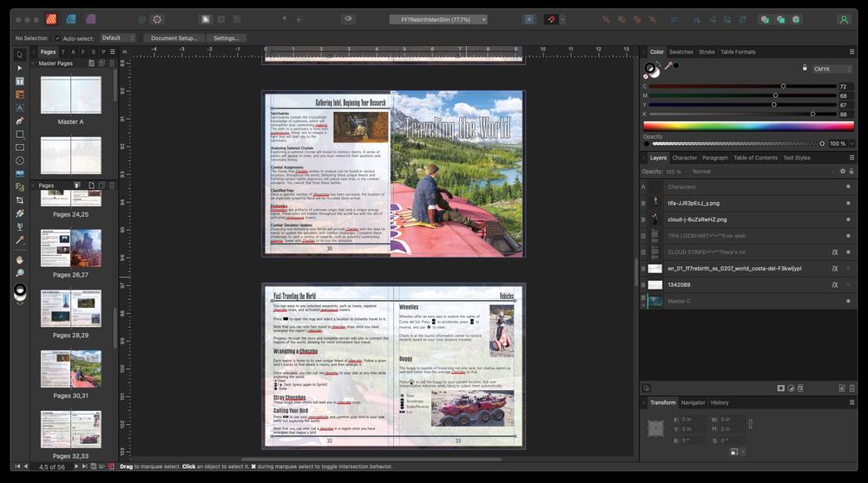Select the Transparency tool
868x483 pixels.
coord(20,226)
